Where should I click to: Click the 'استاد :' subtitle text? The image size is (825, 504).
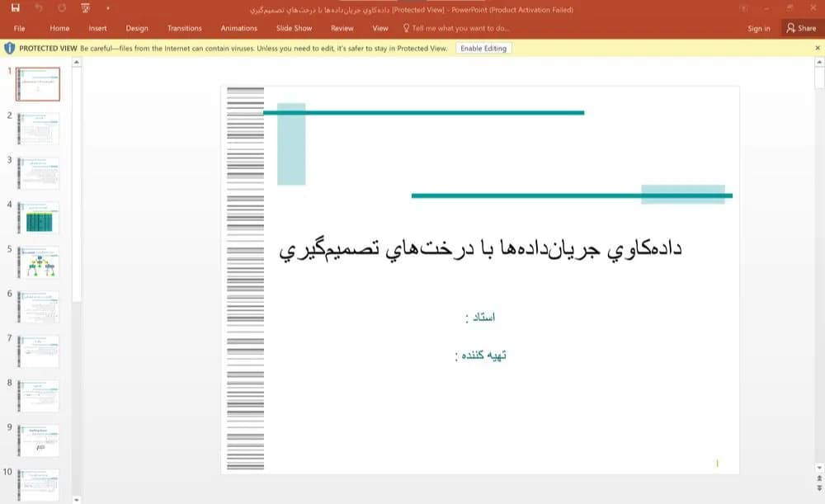(480, 318)
